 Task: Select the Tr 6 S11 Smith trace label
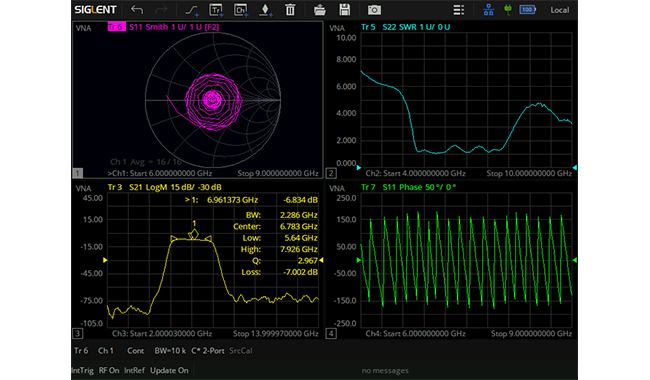163,27
